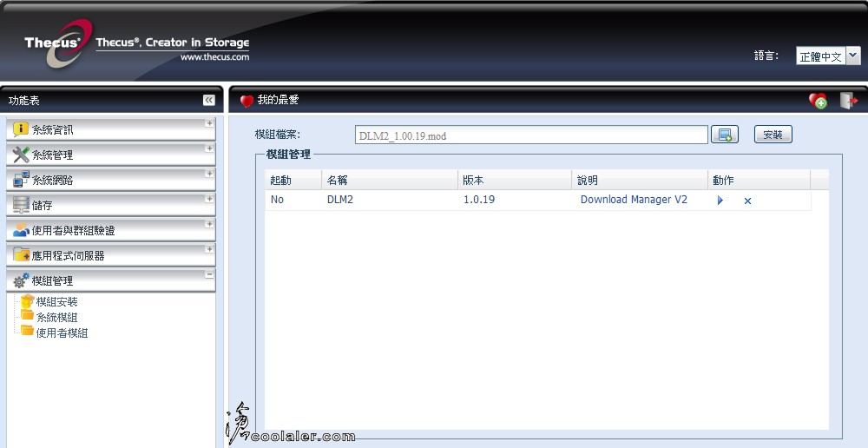Click the 系統管理 tools icon
Image resolution: width=868 pixels, height=448 pixels.
[x=21, y=155]
